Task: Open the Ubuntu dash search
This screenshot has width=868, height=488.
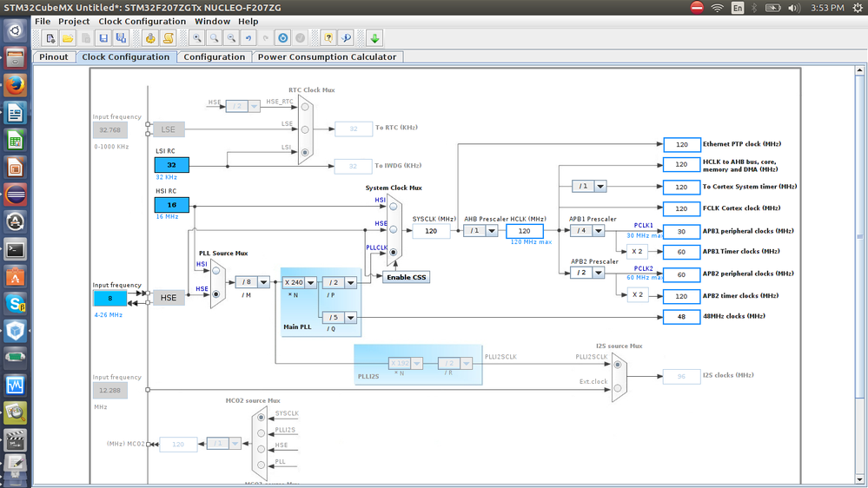Action: pyautogui.click(x=15, y=31)
